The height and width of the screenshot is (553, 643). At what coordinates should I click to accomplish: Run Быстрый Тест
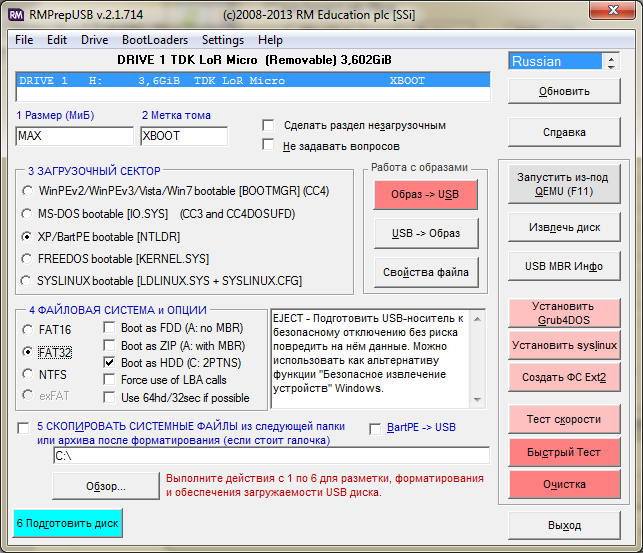[x=564, y=452]
